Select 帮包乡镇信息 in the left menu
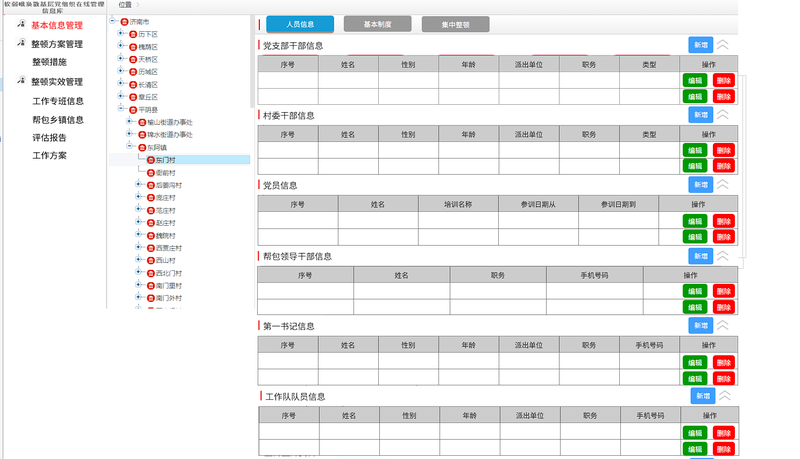This screenshot has height=459, width=800. click(57, 120)
